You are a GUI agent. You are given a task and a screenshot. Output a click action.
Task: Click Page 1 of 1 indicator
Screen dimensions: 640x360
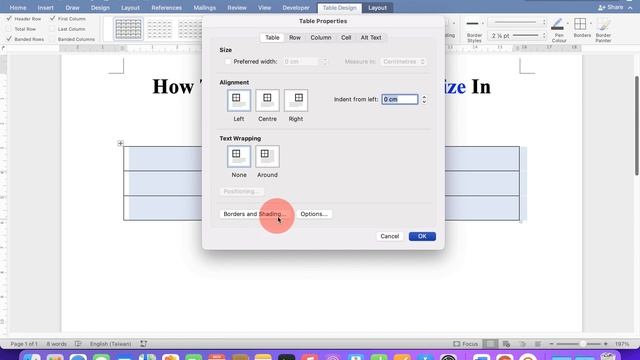pyautogui.click(x=24, y=344)
